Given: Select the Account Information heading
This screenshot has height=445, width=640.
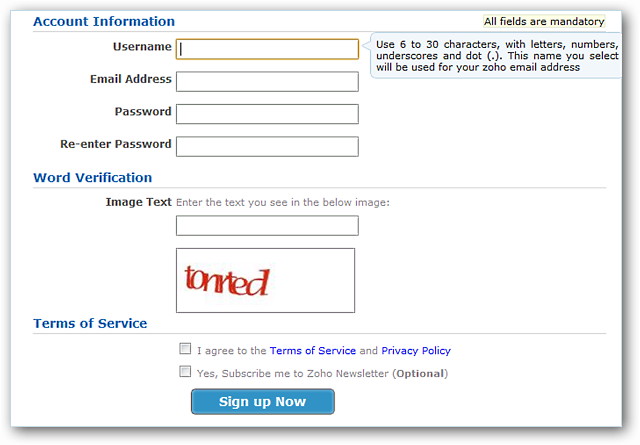Looking at the screenshot, I should [104, 21].
